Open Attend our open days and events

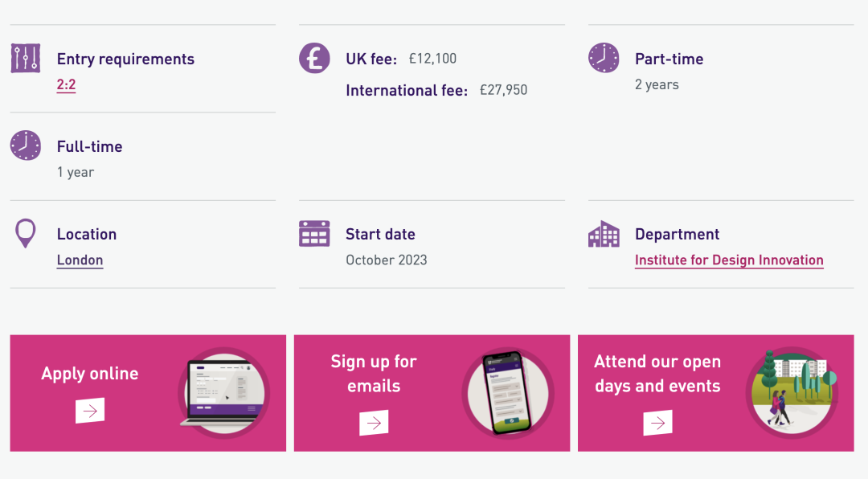[716, 393]
